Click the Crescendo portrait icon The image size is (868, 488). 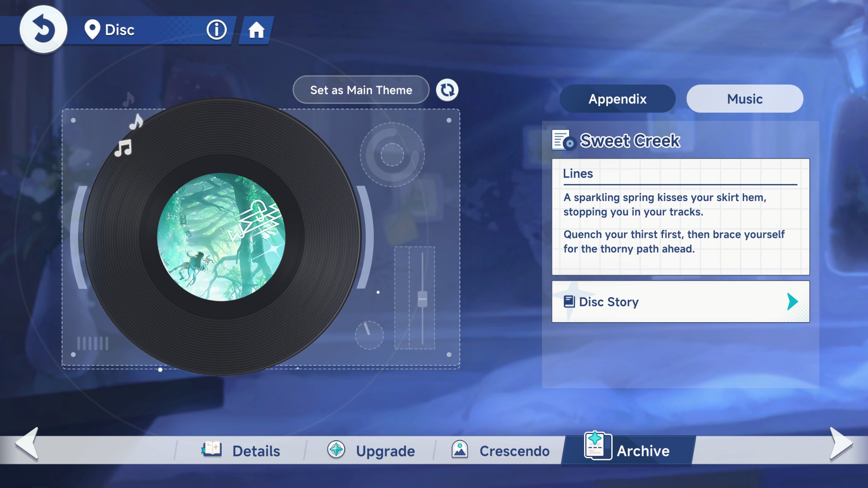pyautogui.click(x=460, y=450)
